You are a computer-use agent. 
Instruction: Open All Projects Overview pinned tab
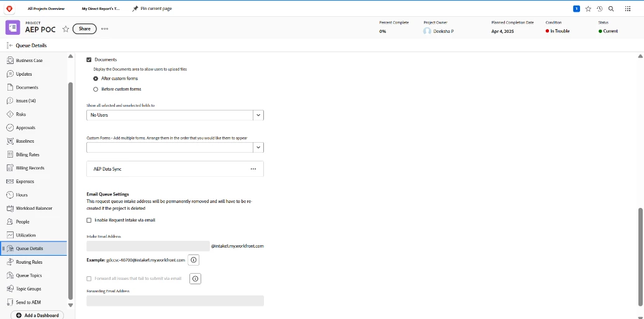(x=46, y=9)
